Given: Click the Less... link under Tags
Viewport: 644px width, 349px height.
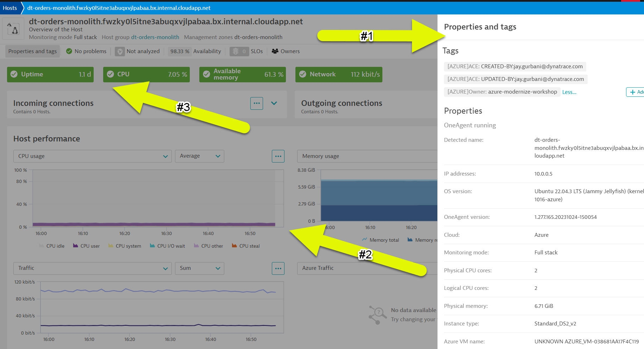Looking at the screenshot, I should coord(569,92).
